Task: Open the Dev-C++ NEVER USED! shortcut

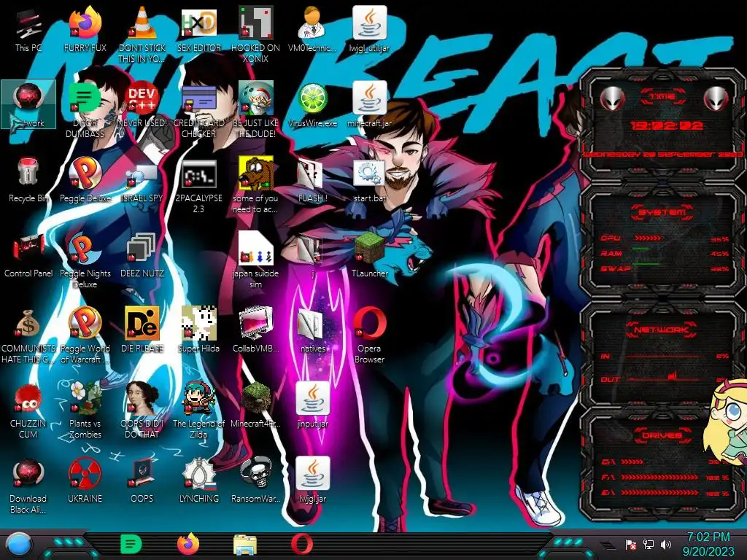Action: [142, 104]
